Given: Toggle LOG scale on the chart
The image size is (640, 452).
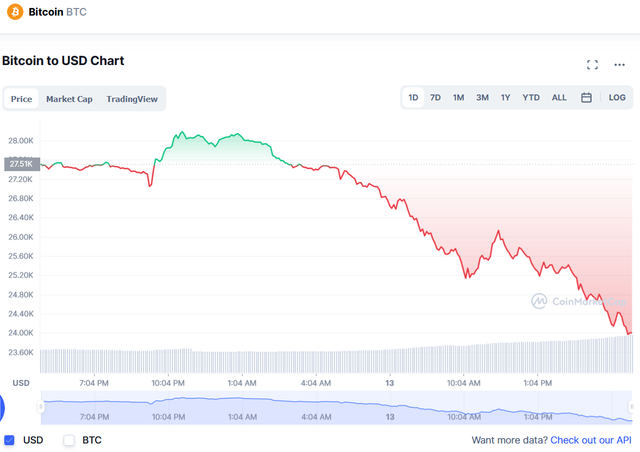Looking at the screenshot, I should 617,98.
